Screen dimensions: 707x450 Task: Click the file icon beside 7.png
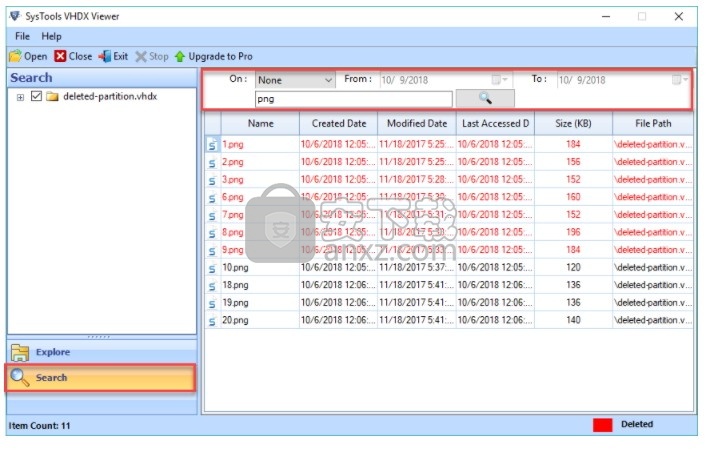(212, 215)
